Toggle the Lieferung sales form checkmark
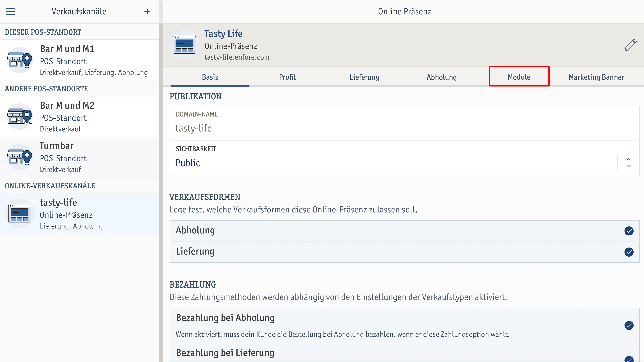This screenshot has height=362, width=644. [629, 252]
